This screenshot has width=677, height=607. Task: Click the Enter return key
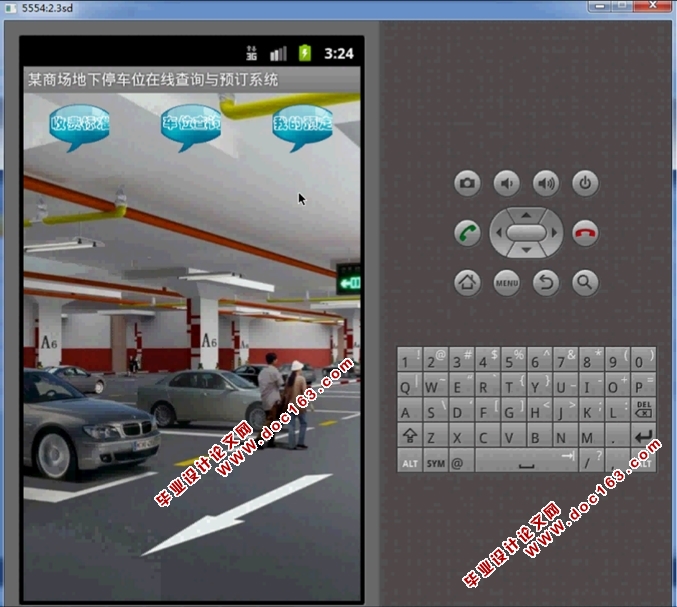(x=643, y=435)
